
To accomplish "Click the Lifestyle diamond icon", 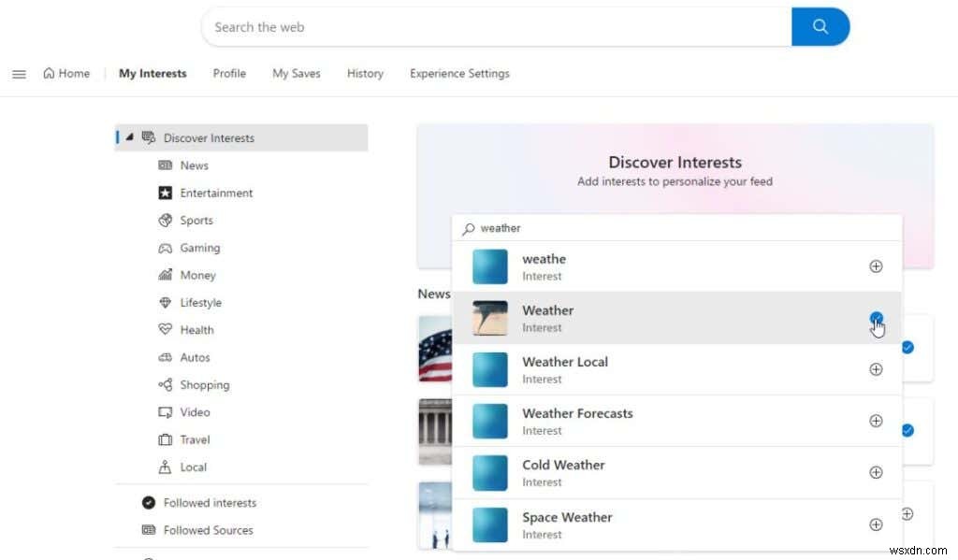I will [x=165, y=302].
